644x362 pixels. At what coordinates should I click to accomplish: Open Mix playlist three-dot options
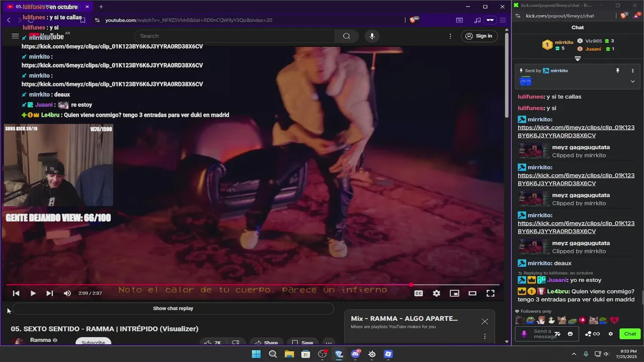tap(485, 336)
